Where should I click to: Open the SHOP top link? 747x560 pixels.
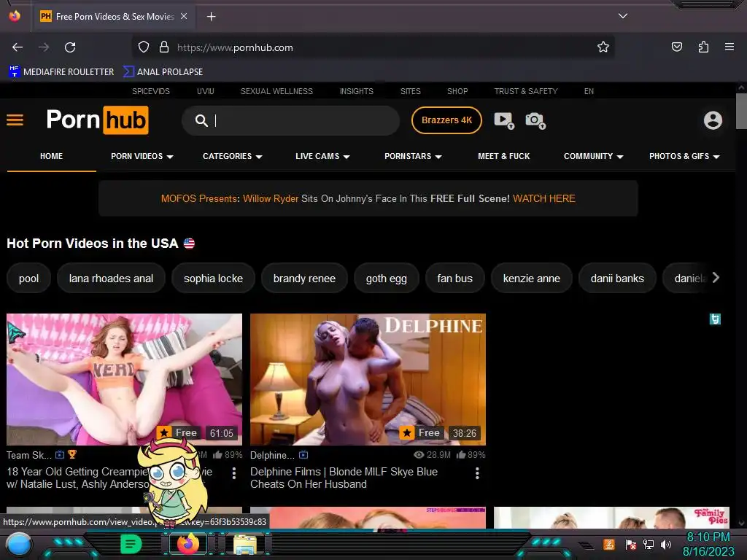[x=457, y=91]
